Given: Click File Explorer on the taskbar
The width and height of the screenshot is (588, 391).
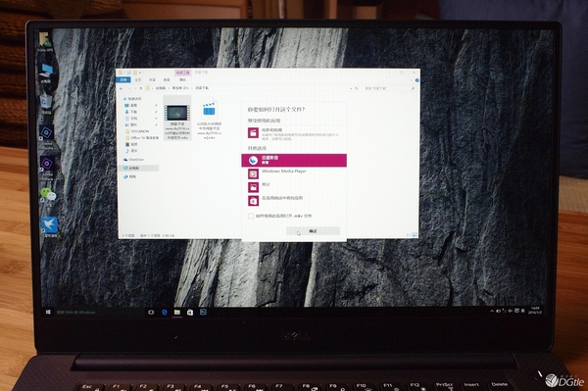Looking at the screenshot, I should coord(177,312).
